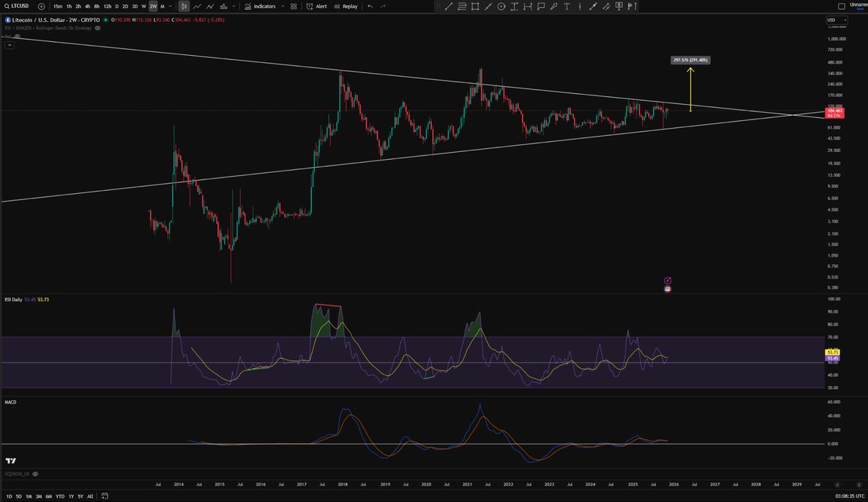Select the horizontal lines fib tool
Image resolution: width=868 pixels, height=502 pixels.
tap(461, 7)
